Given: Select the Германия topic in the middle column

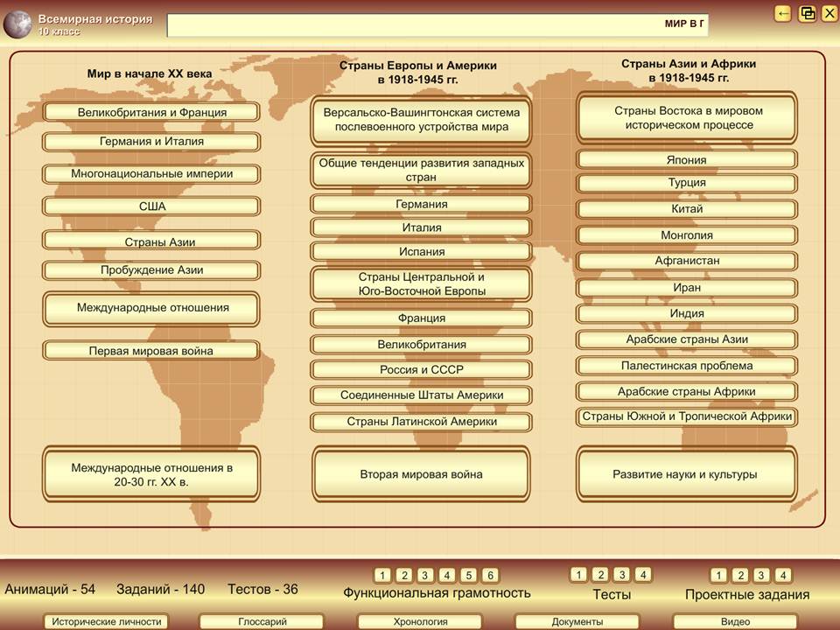Looking at the screenshot, I should pyautogui.click(x=421, y=204).
